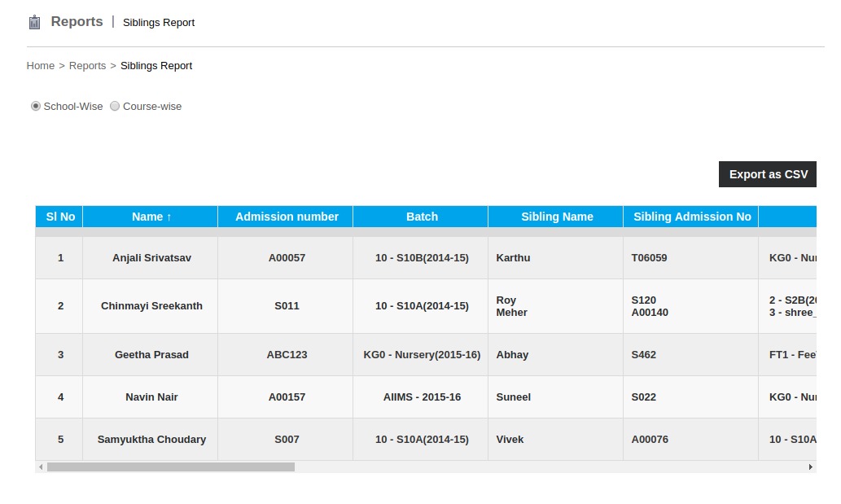Click the Reports building icon in header
Image resolution: width=841 pixels, height=504 pixels.
pyautogui.click(x=34, y=22)
